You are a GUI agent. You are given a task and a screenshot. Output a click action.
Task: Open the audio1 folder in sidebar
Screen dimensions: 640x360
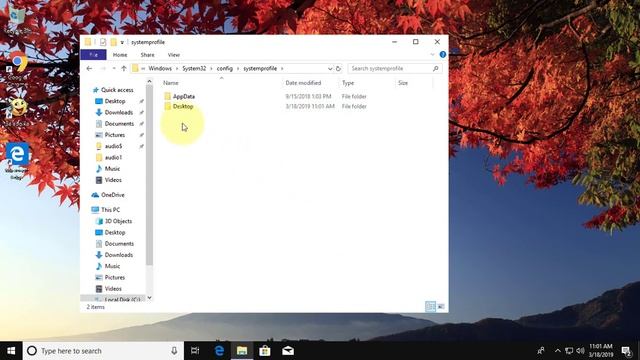[113, 157]
